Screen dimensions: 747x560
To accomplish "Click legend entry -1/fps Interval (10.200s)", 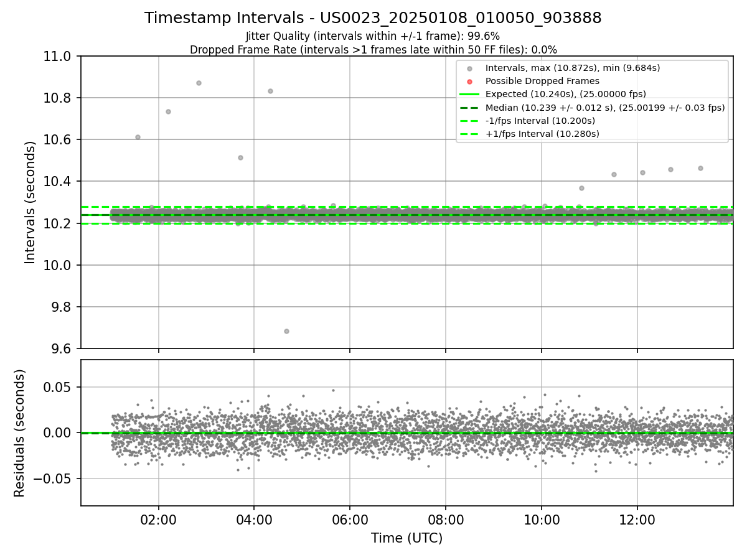I will [x=540, y=121].
